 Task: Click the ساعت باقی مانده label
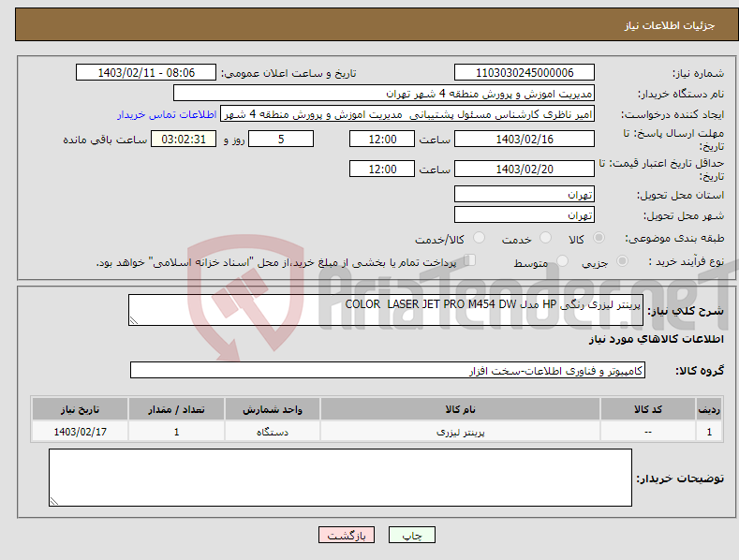click(x=105, y=140)
